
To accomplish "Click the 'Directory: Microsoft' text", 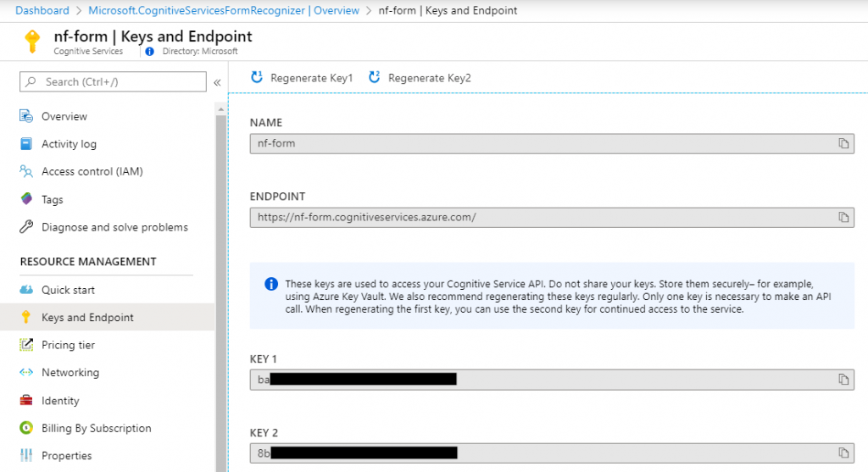I will (x=200, y=52).
